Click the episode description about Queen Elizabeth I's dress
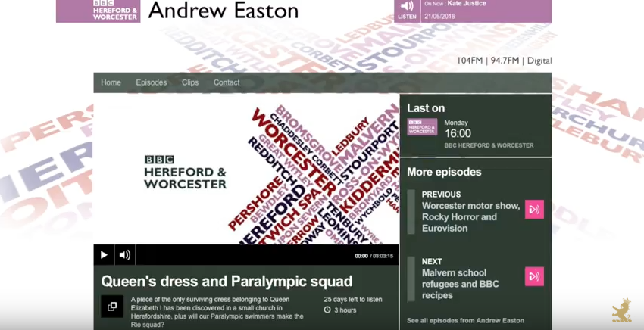 [x=217, y=312]
